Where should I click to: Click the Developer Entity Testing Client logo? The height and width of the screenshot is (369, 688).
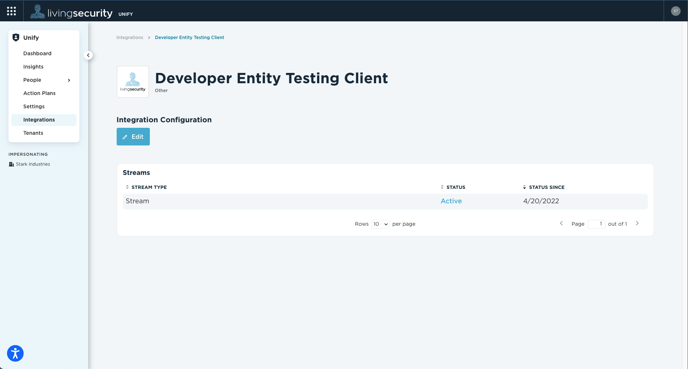133,82
